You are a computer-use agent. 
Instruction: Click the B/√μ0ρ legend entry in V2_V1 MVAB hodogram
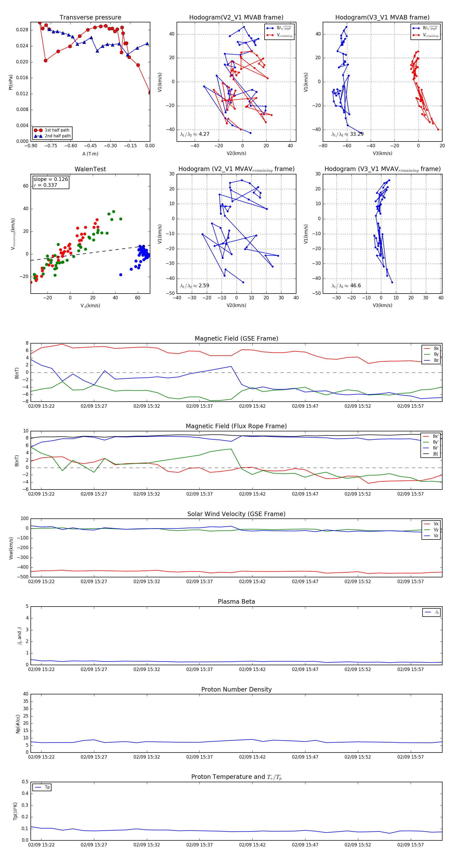[x=279, y=28]
